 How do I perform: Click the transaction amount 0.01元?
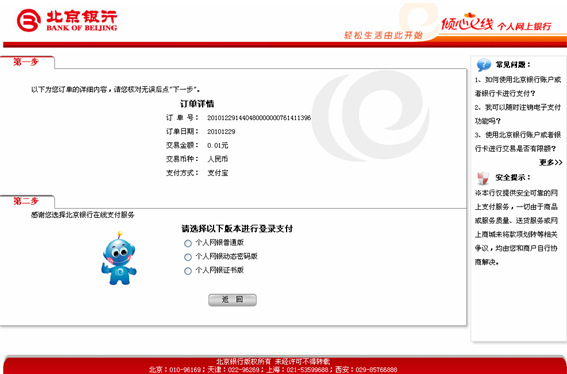tap(217, 145)
